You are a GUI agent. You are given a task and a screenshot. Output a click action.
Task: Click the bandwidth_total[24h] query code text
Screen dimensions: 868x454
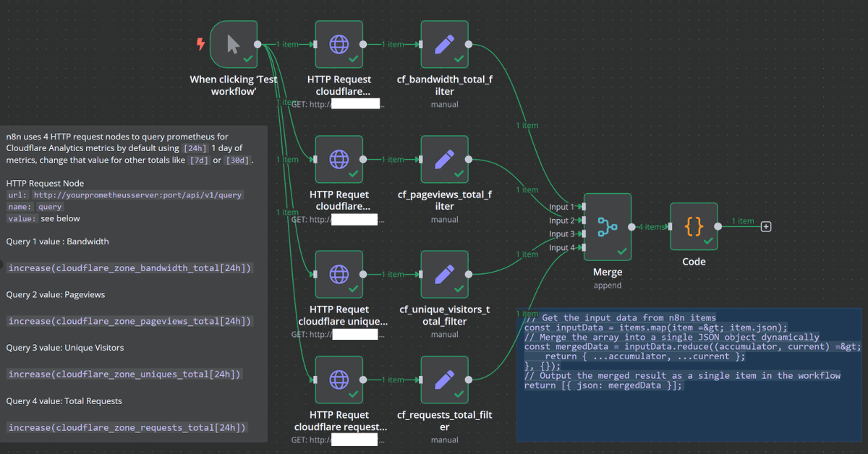click(x=130, y=267)
